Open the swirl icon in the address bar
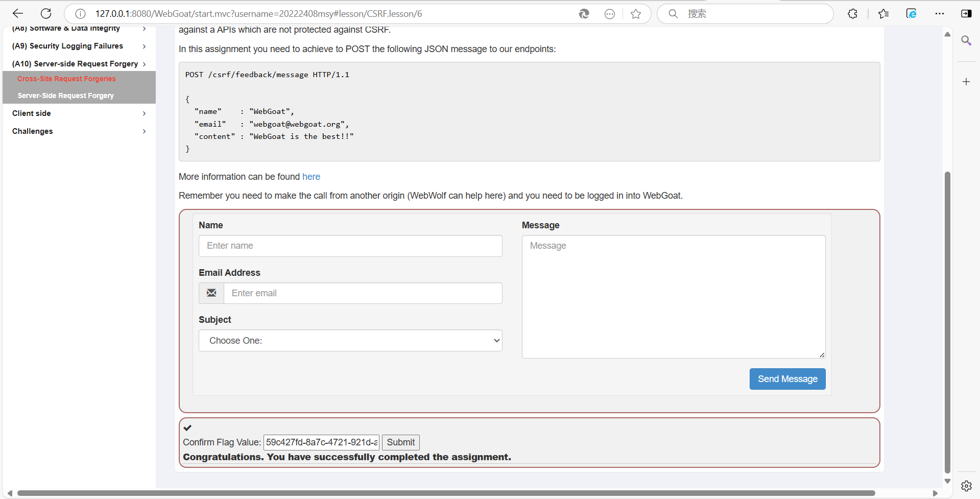The height and width of the screenshot is (499, 980). (584, 14)
